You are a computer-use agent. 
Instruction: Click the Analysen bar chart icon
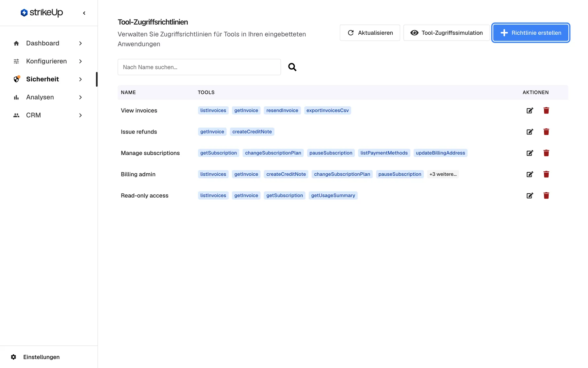click(16, 97)
